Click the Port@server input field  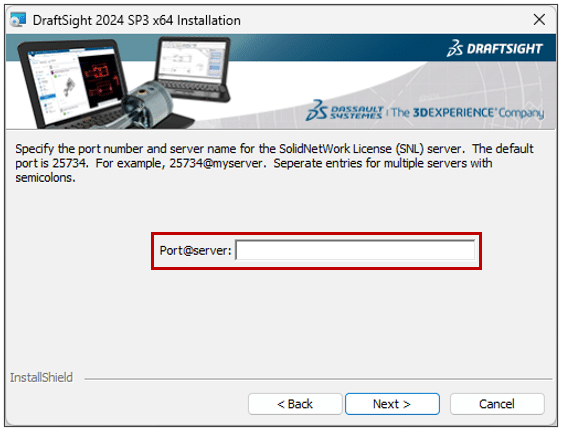(x=355, y=250)
